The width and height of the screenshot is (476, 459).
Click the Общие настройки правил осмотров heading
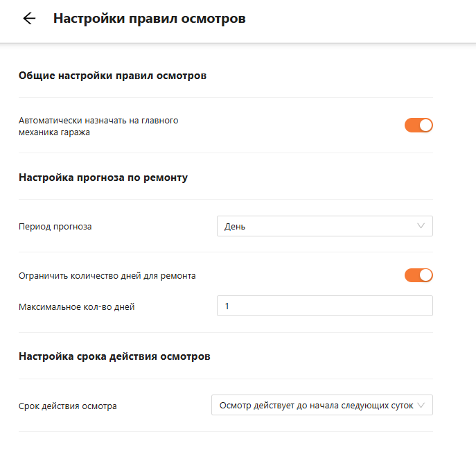(x=112, y=76)
